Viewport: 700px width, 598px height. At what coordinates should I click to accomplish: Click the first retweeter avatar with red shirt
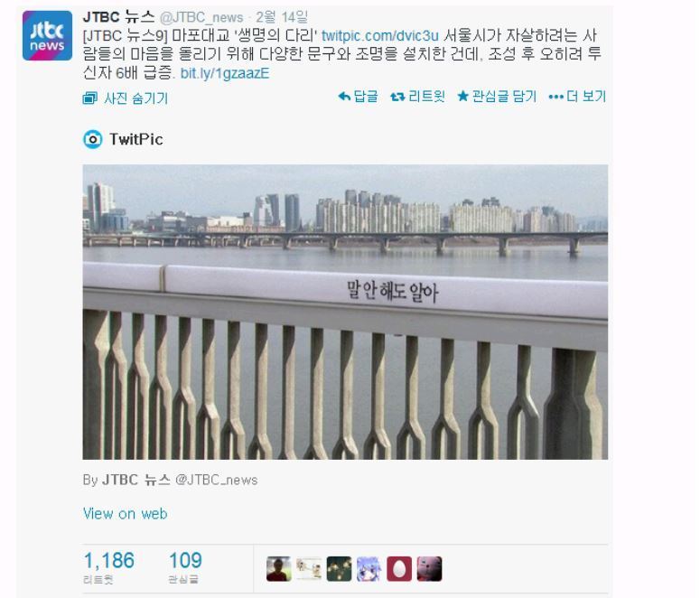(x=278, y=569)
